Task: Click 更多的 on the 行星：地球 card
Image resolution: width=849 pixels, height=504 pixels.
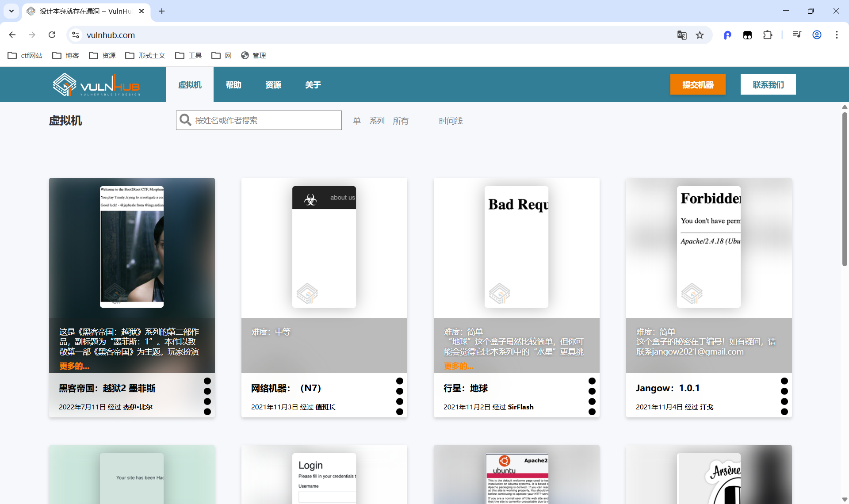Action: (x=459, y=366)
